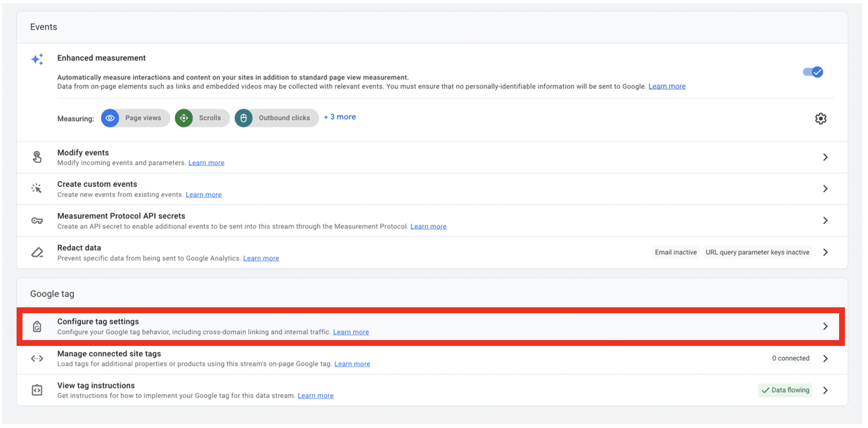Open Redact data row chevron

pyautogui.click(x=825, y=252)
